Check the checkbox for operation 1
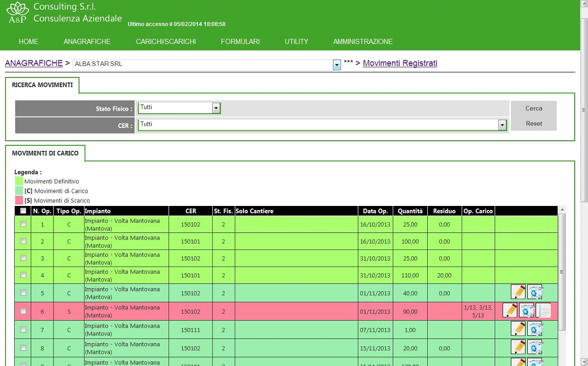 [23, 224]
